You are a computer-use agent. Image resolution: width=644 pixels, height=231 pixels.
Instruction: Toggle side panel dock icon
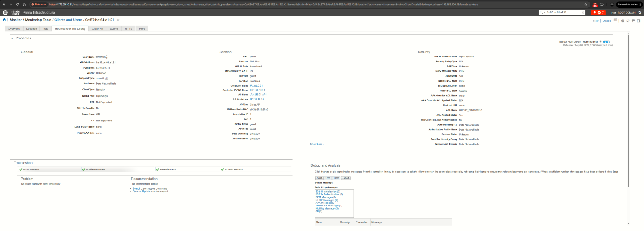tap(639, 21)
